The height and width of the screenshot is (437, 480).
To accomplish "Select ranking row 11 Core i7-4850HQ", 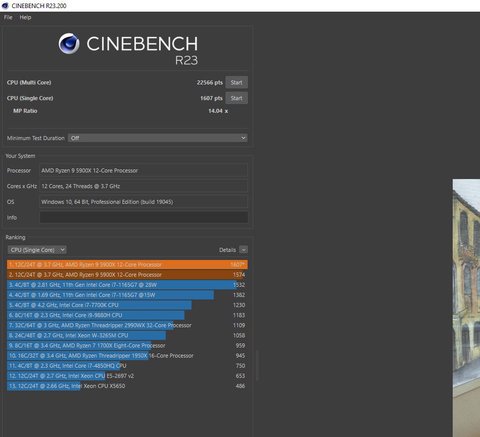I will pos(127,366).
